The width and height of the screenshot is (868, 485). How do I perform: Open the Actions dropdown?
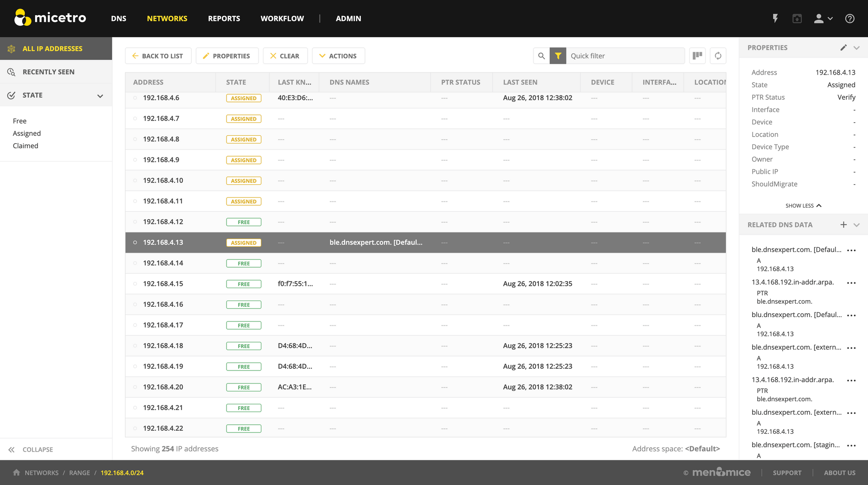(339, 56)
